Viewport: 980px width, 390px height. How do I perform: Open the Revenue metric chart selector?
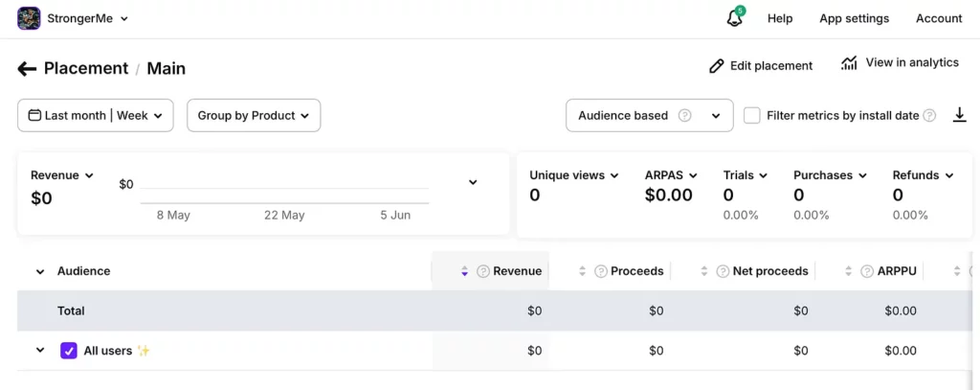click(x=62, y=175)
